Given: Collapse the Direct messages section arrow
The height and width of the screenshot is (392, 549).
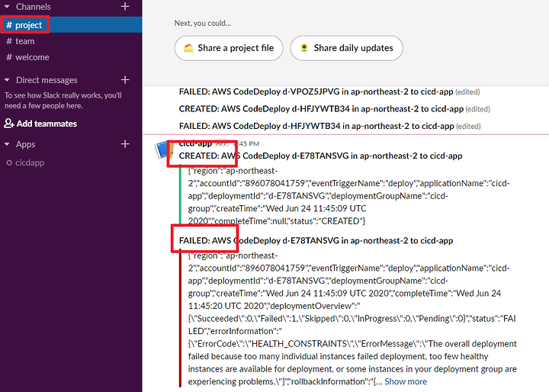Looking at the screenshot, I should tap(7, 80).
